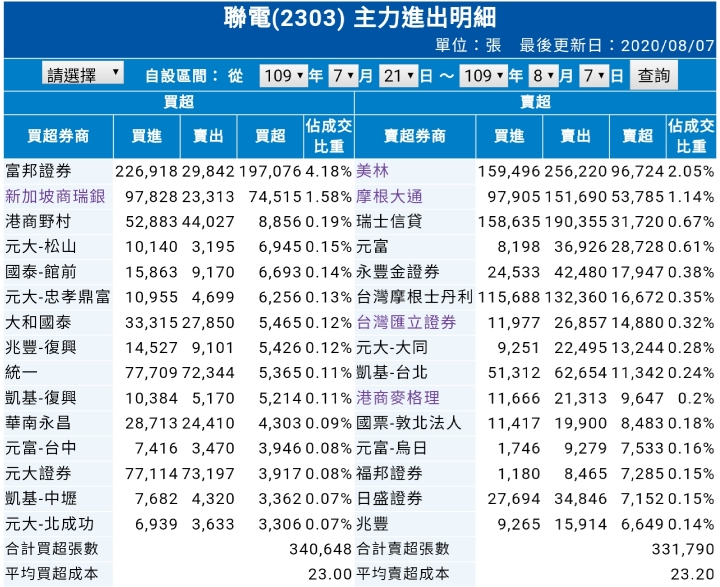Click the 53,785 net sell cell
This screenshot has height=587, width=720.
[637, 197]
